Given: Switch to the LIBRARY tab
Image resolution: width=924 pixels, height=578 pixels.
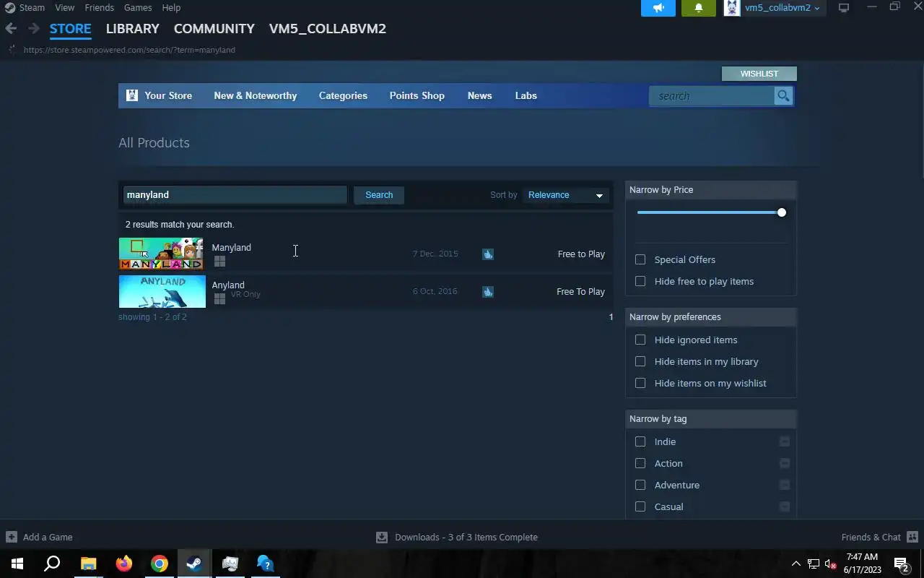Looking at the screenshot, I should pyautogui.click(x=132, y=29).
